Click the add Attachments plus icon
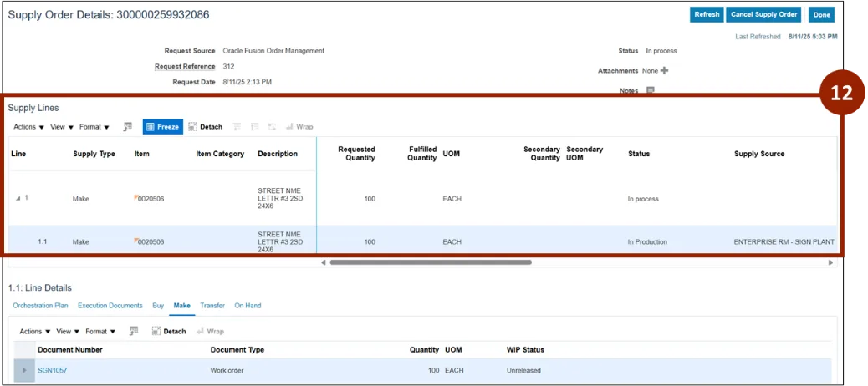The width and height of the screenshot is (868, 386). click(665, 71)
